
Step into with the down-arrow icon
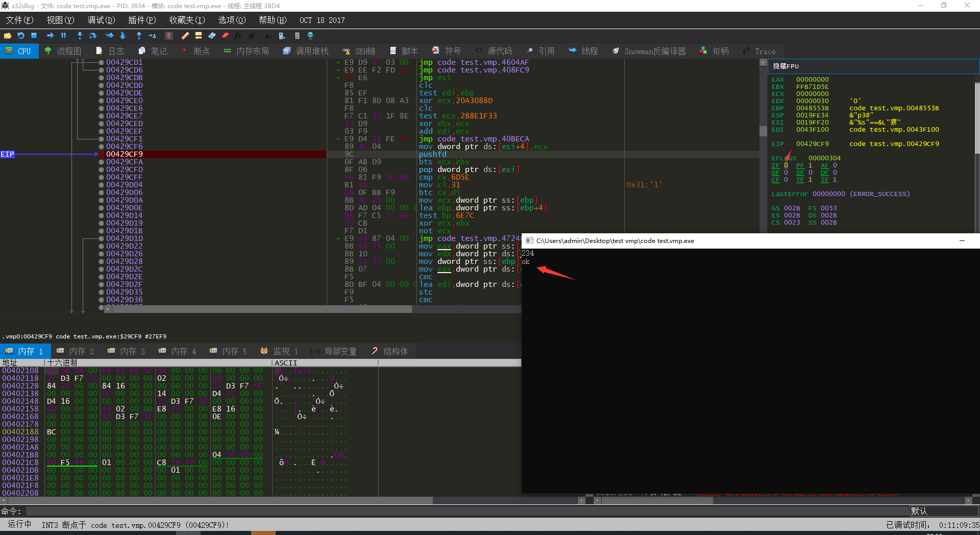pyautogui.click(x=80, y=36)
